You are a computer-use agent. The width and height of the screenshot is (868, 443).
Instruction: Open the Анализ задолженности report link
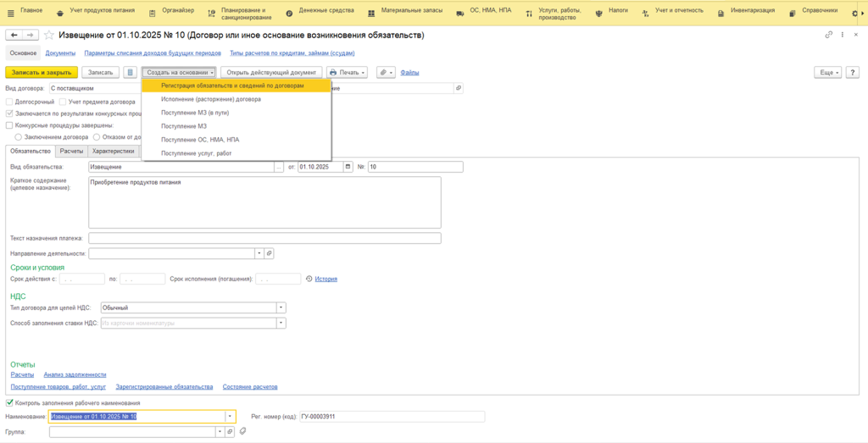pyautogui.click(x=75, y=374)
